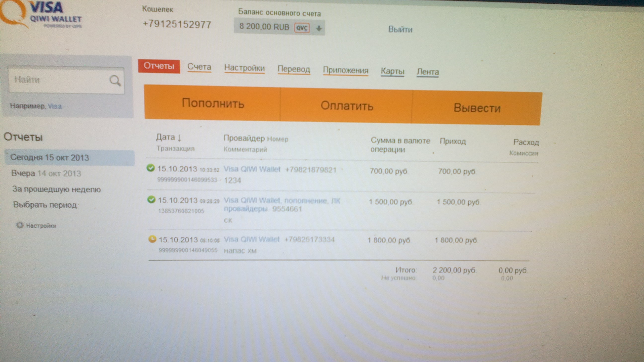Click the Приход column header
The height and width of the screenshot is (362, 644).
point(453,142)
